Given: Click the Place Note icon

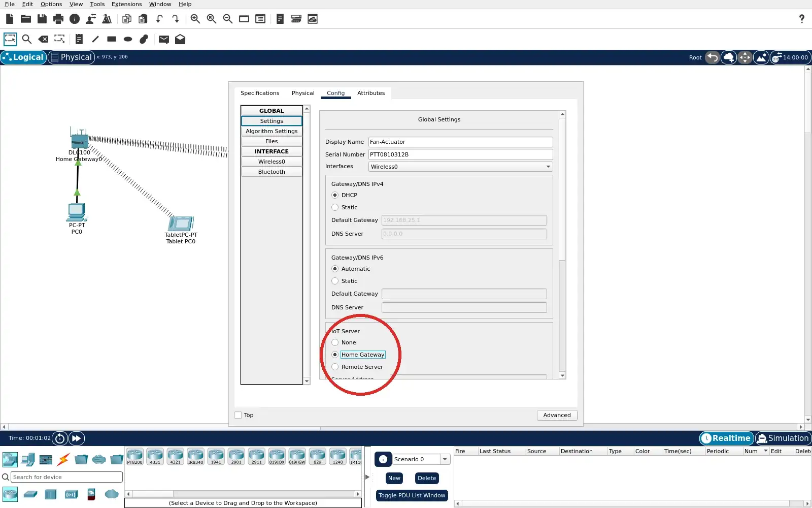Looking at the screenshot, I should click(x=79, y=39).
